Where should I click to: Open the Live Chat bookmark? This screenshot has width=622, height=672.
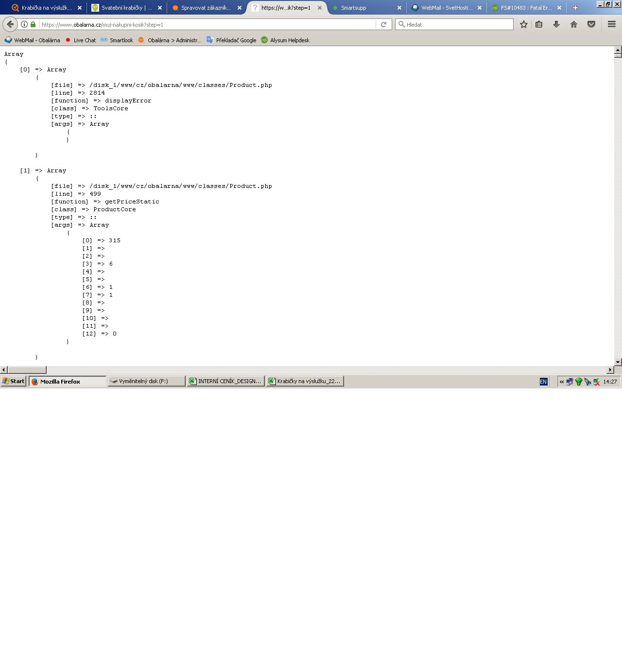(x=80, y=40)
